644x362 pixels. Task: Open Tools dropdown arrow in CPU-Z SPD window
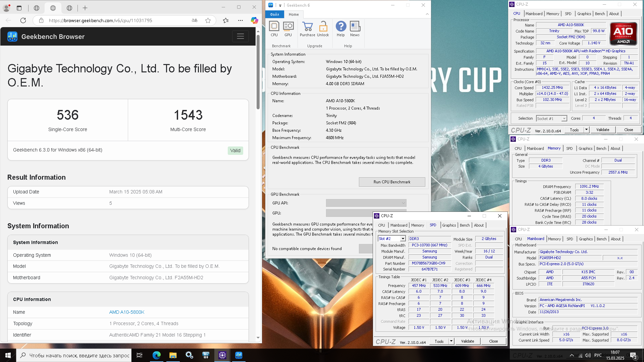[x=451, y=341]
